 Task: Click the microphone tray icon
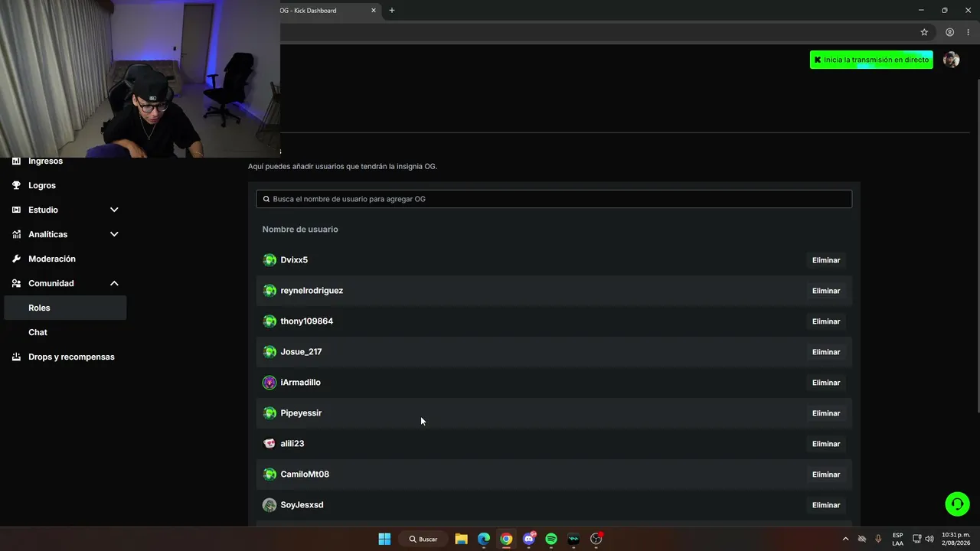[878, 539]
